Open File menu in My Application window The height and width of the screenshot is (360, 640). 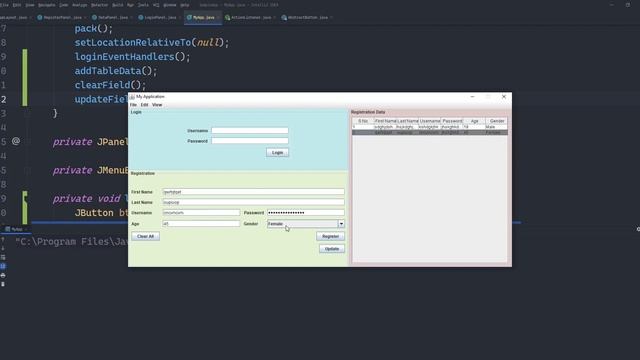tap(133, 105)
